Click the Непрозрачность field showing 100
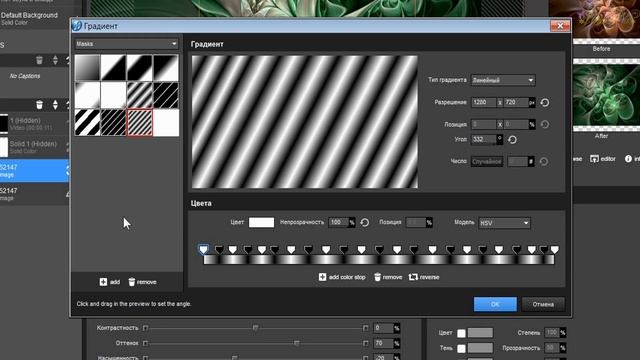The image size is (640, 360). click(x=338, y=222)
